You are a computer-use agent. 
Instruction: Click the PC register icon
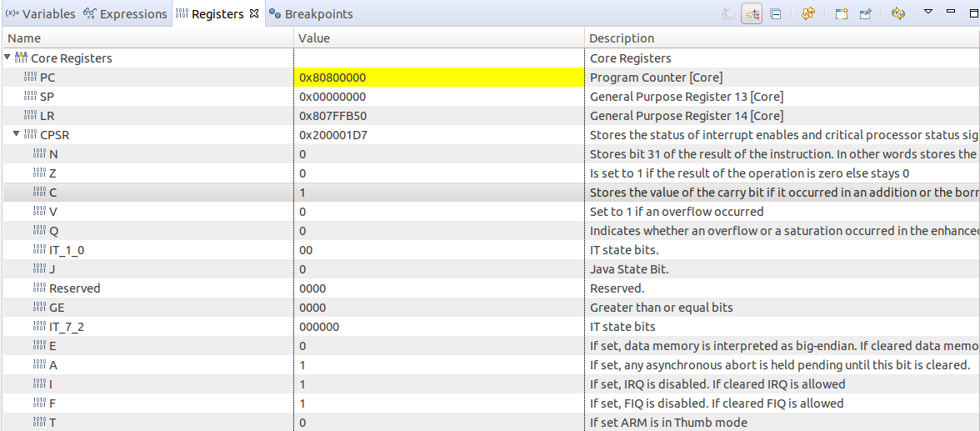tap(31, 78)
